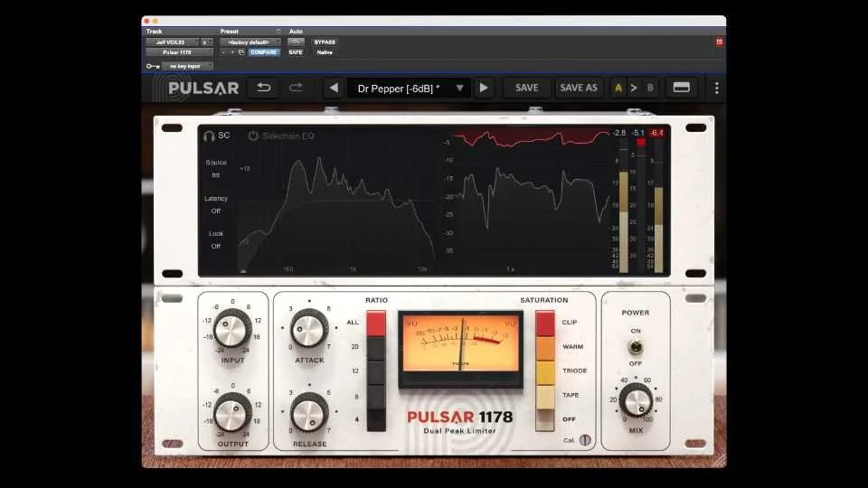
Task: Enable the Sidechain EQ power icon
Action: point(253,136)
